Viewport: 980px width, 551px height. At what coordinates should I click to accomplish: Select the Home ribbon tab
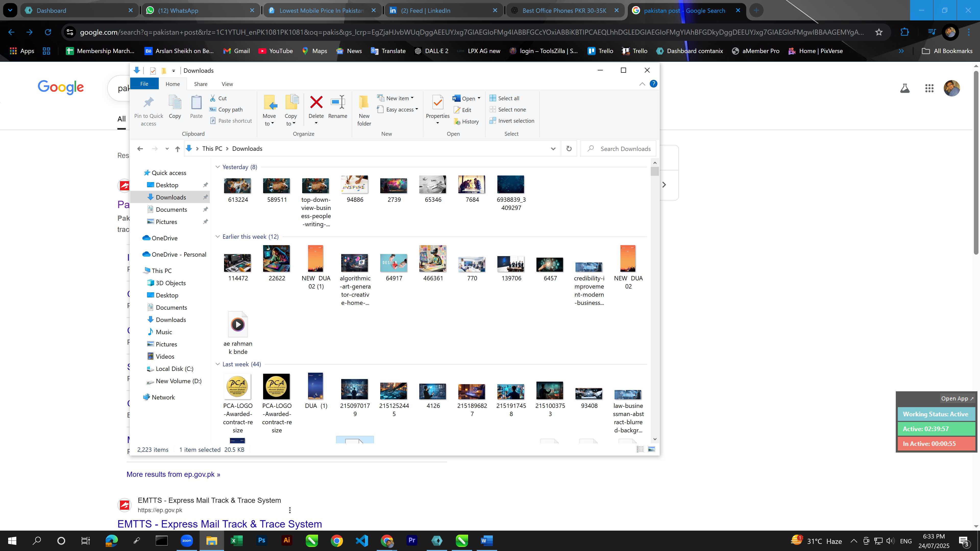coord(173,84)
